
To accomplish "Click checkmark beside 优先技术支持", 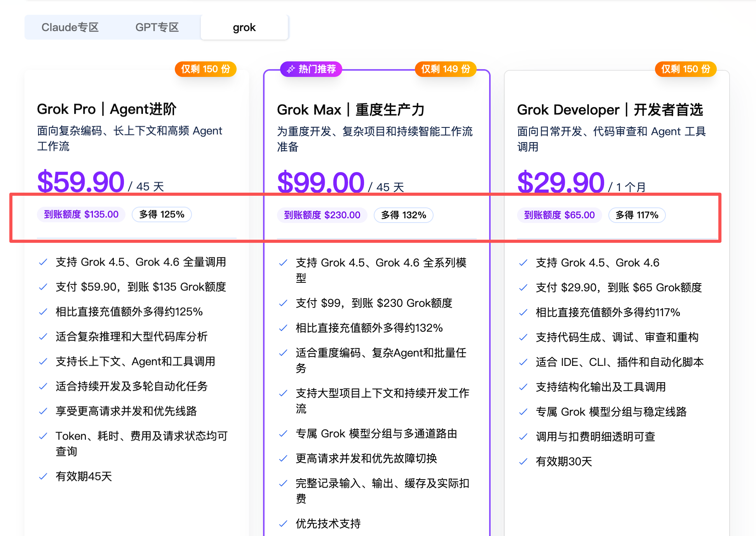I will tap(283, 524).
